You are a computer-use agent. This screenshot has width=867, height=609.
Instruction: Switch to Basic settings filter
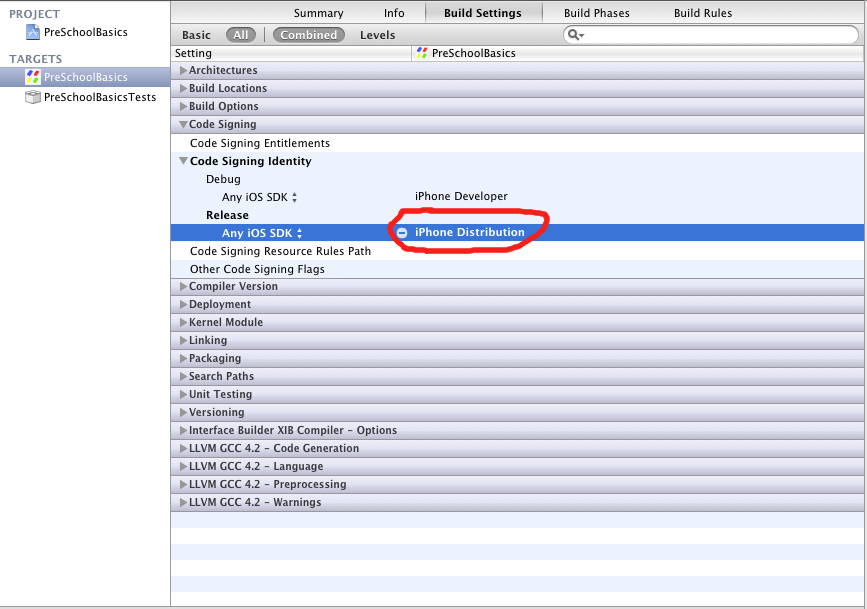pyautogui.click(x=196, y=35)
